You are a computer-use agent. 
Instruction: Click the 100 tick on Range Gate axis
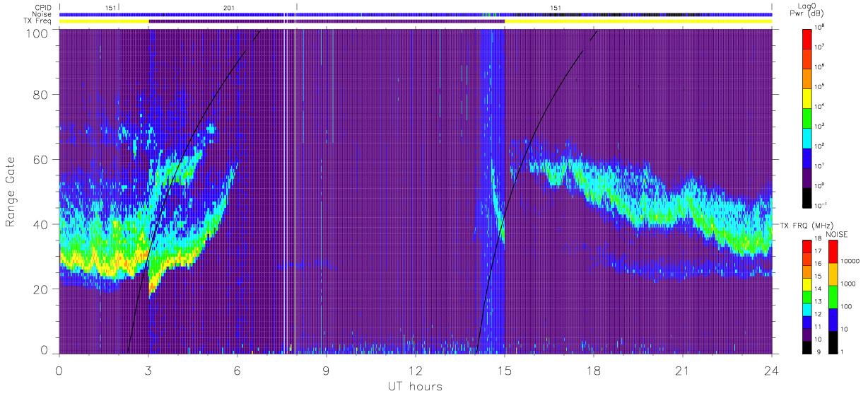(x=37, y=33)
